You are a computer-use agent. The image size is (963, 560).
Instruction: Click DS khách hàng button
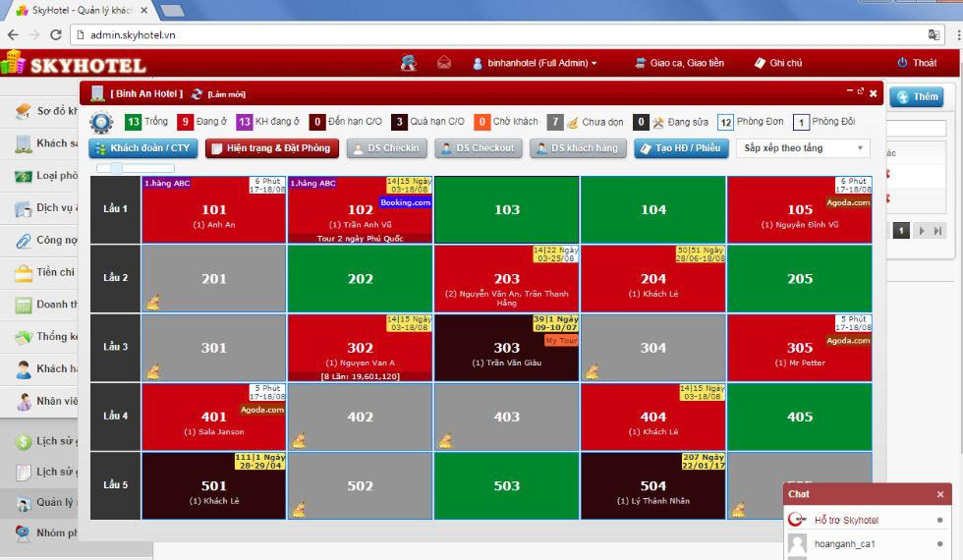[578, 148]
